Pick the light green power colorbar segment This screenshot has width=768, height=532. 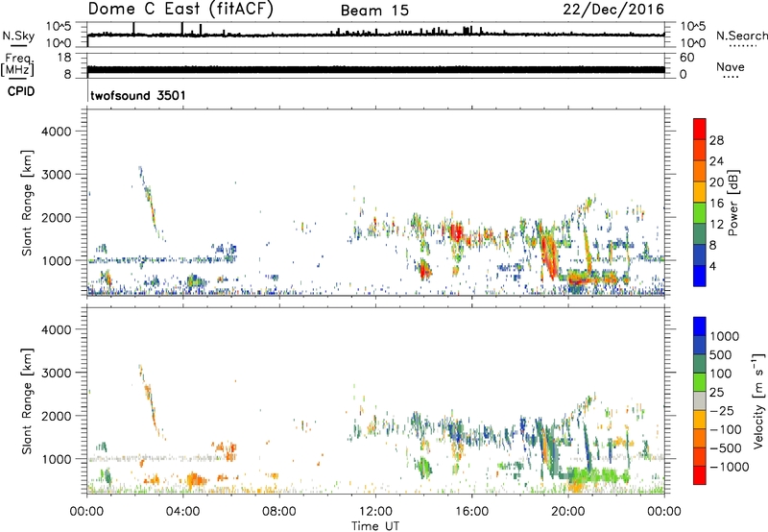tap(700, 213)
